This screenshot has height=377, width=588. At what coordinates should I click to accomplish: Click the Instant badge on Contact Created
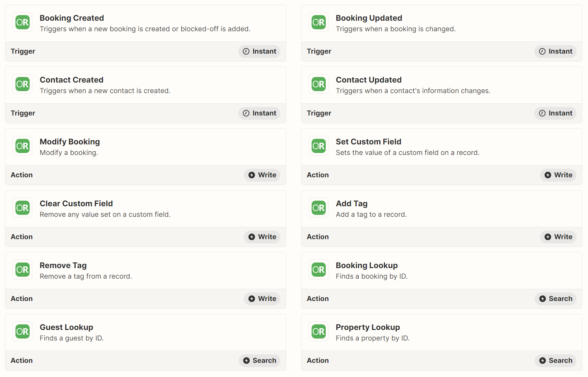259,113
